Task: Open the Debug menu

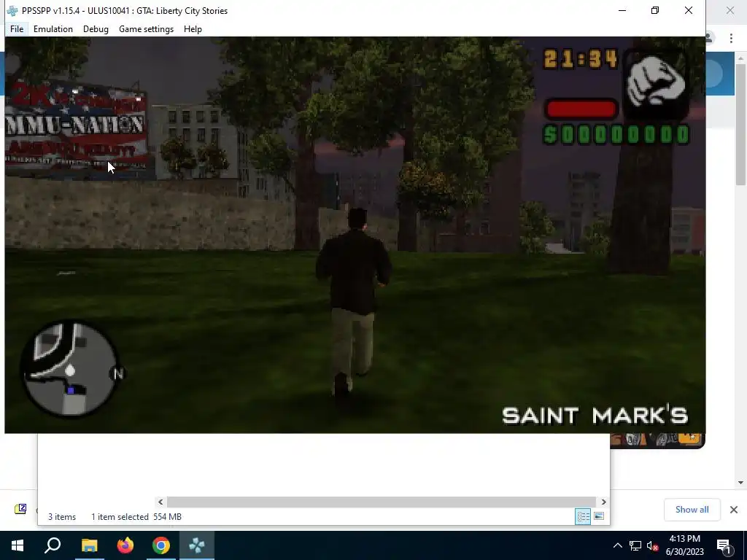Action: [x=96, y=29]
